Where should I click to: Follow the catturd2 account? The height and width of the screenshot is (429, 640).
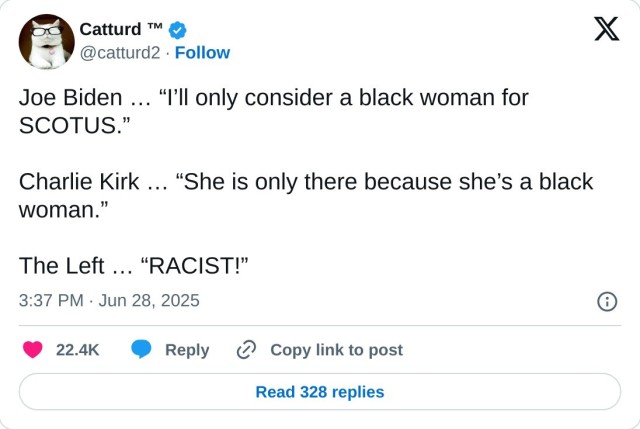202,52
